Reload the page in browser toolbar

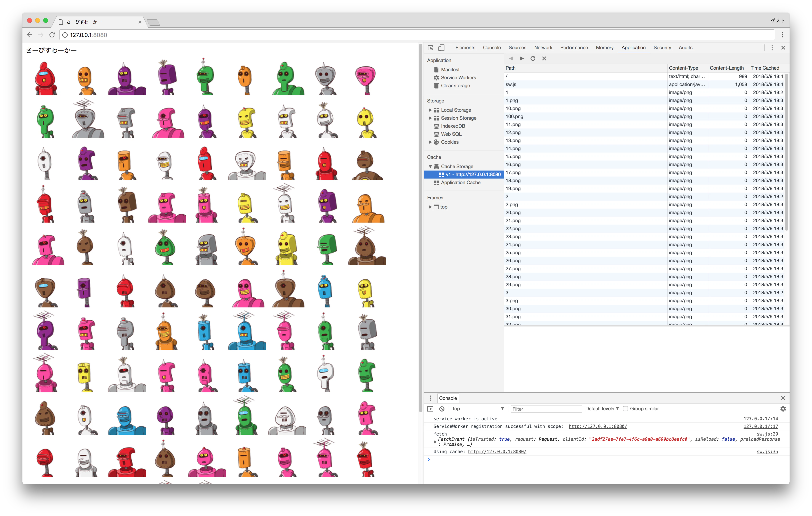52,35
